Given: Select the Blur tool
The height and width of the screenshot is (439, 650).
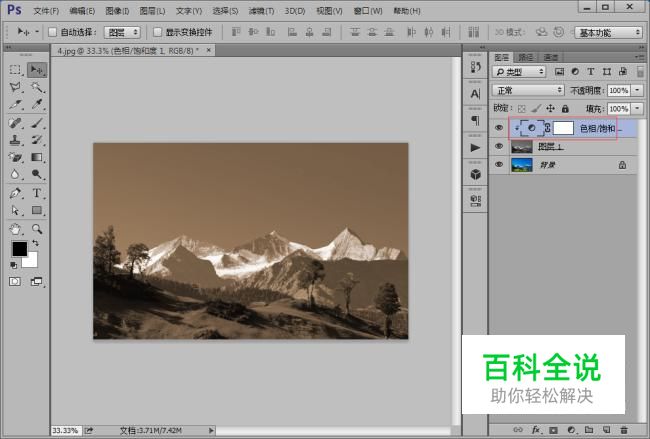Looking at the screenshot, I should coord(15,174).
